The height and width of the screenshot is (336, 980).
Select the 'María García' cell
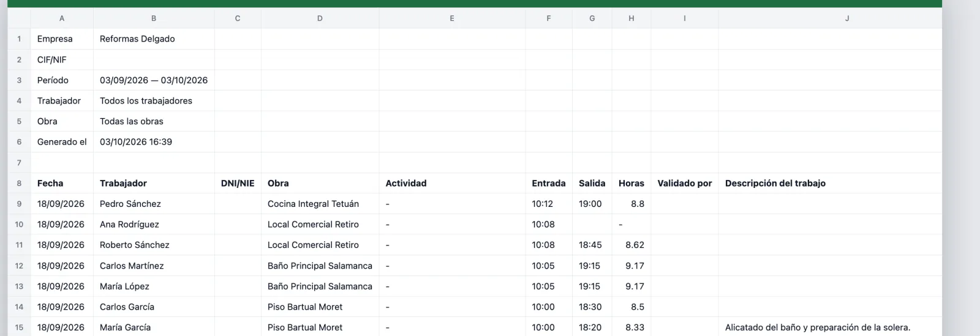154,327
